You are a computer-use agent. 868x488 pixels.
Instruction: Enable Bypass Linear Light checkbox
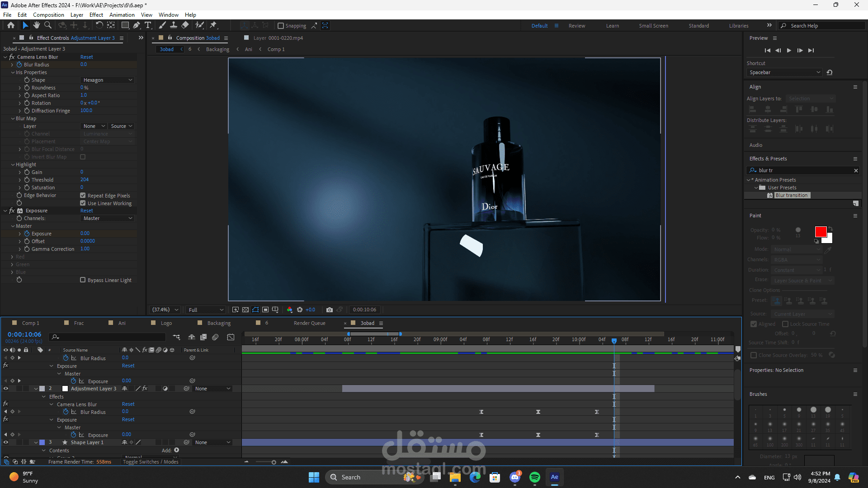(83, 280)
